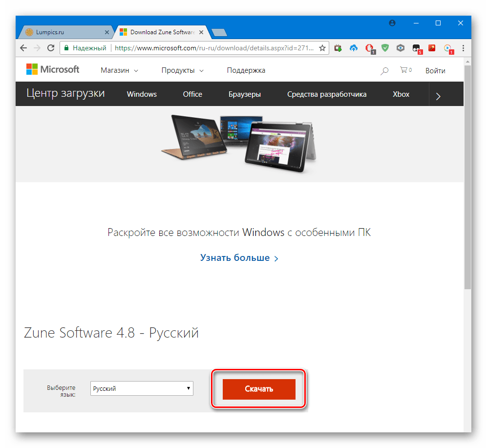Click the Zune Software 4.8 - Русский heading
This screenshot has height=448, width=487.
tap(111, 333)
